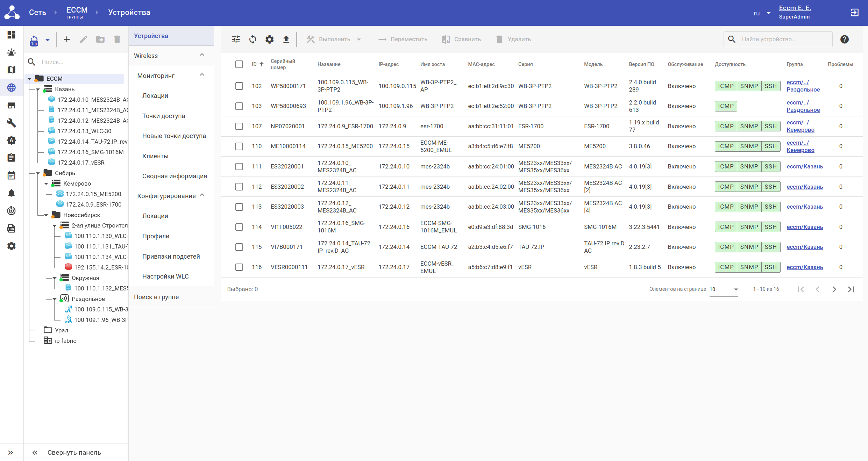Click the refresh devices icon in toolbar
868x461 pixels.
(x=252, y=39)
